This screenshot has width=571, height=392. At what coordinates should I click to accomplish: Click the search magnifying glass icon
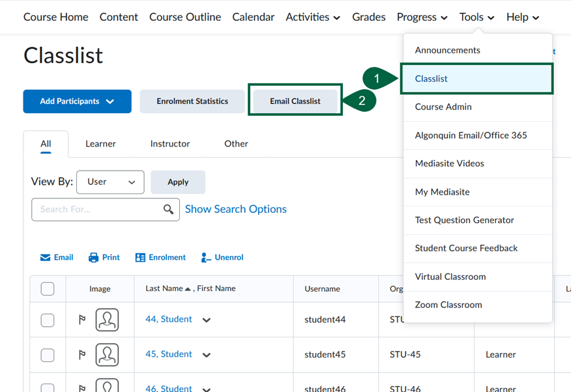[168, 210]
